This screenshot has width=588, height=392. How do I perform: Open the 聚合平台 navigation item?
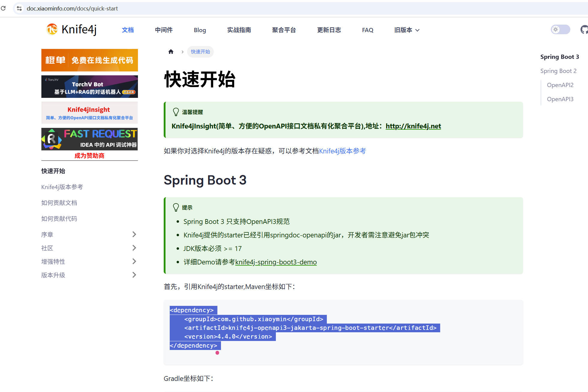click(x=284, y=30)
